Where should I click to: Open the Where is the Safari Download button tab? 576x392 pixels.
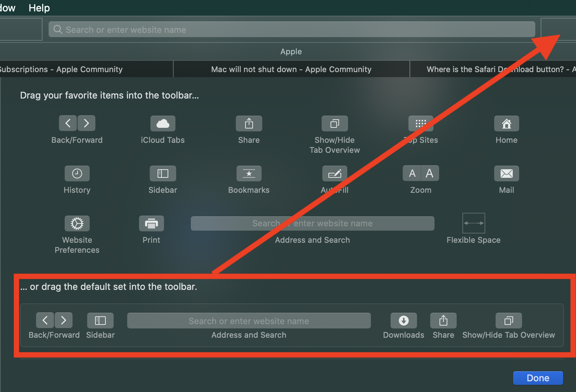coord(493,69)
